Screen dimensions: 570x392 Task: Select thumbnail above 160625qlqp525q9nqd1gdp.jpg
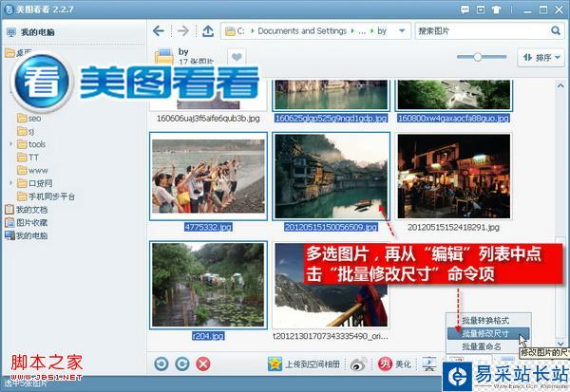pos(332,95)
